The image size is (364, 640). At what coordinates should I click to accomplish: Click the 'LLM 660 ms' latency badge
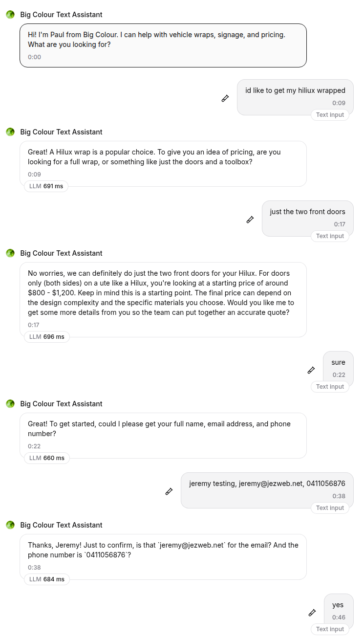point(47,458)
